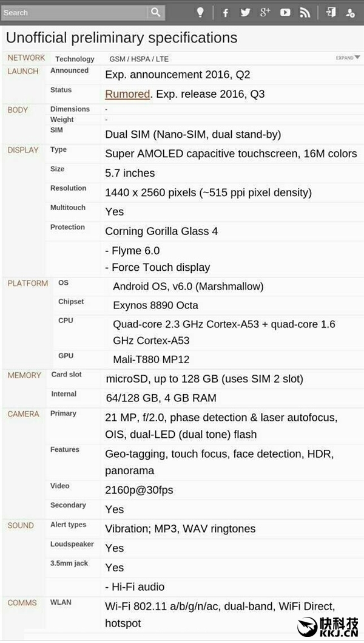Click the RSS feed icon

(305, 12)
